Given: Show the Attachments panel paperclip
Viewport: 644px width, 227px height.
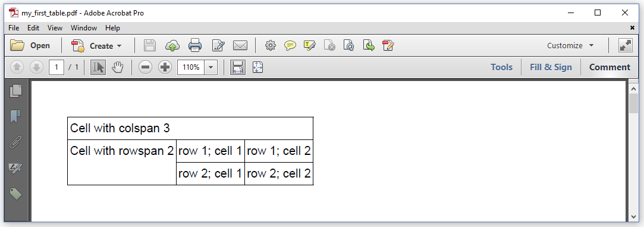Looking at the screenshot, I should [15, 142].
